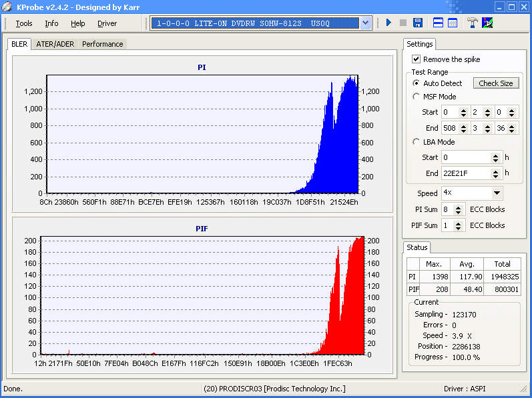
Task: Click the KProbe disc icon in title bar
Action: coord(7,7)
